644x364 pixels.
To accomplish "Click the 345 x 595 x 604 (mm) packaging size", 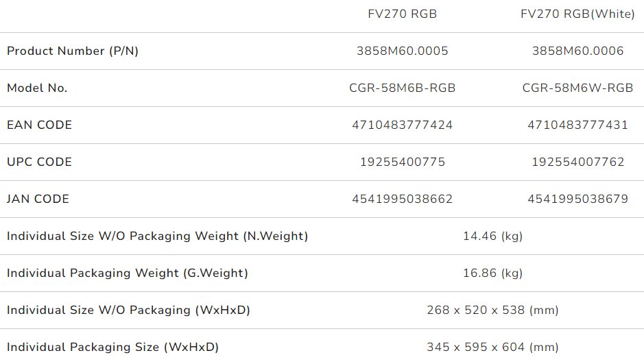I will click(x=492, y=348).
